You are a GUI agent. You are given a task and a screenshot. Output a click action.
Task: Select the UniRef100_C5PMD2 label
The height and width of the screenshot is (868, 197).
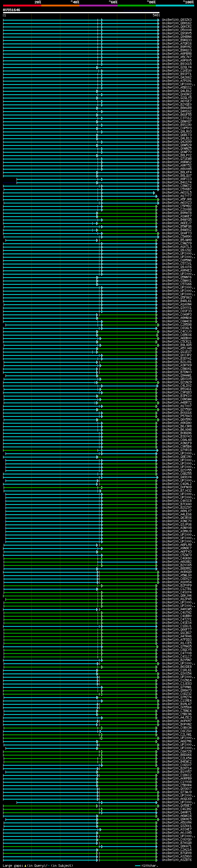pyautogui.click(x=177, y=206)
